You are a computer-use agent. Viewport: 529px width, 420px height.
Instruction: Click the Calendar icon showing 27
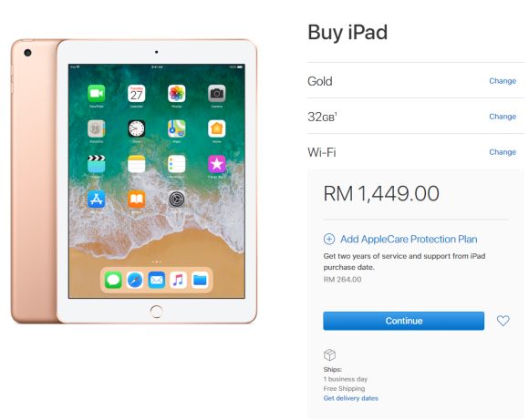coord(136,93)
